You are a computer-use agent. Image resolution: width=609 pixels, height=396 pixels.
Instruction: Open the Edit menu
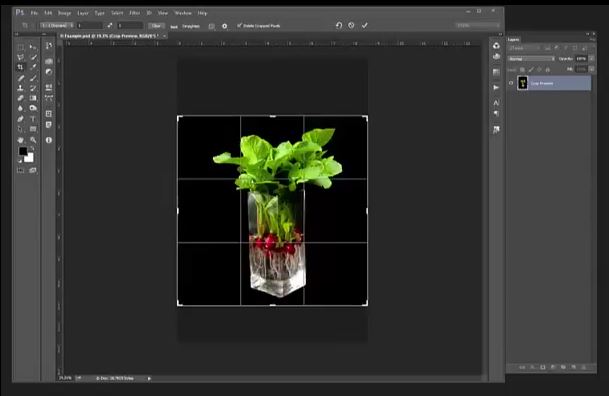pyautogui.click(x=48, y=13)
